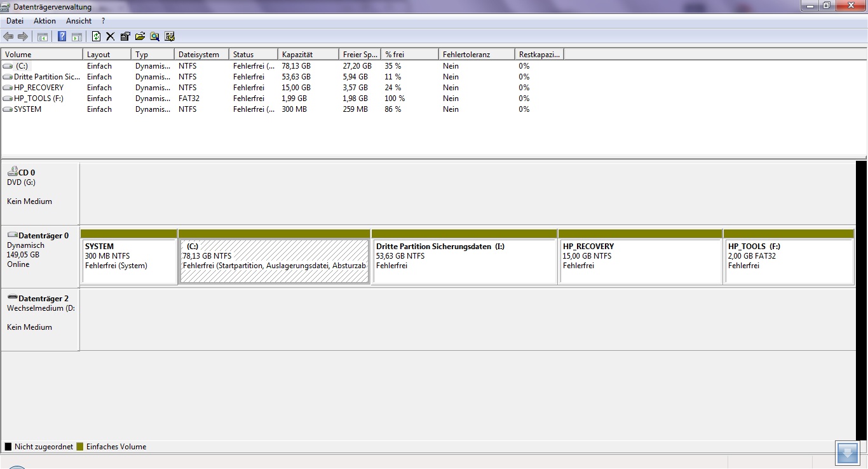Click the drive icon beside Dritte Partition Sic...

tap(8, 77)
